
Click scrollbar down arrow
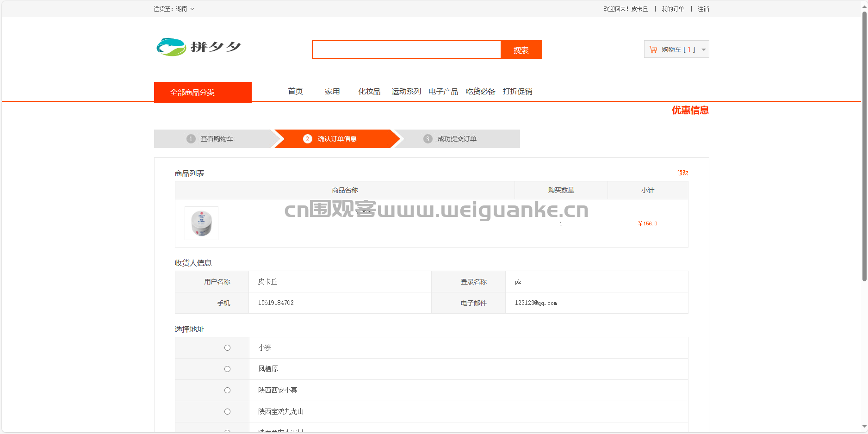pos(864,427)
